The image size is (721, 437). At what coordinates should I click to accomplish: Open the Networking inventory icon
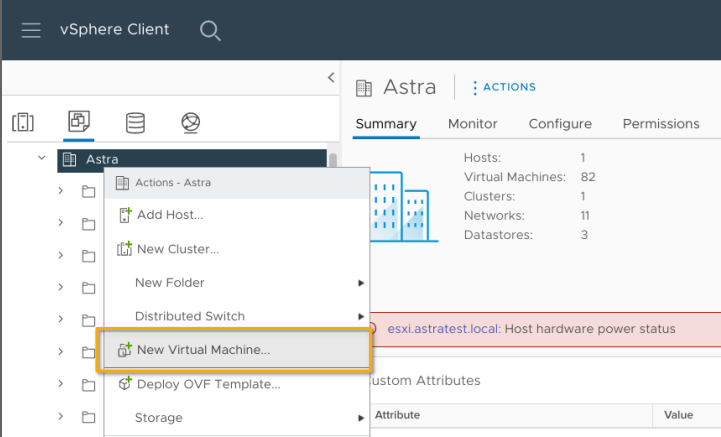190,122
